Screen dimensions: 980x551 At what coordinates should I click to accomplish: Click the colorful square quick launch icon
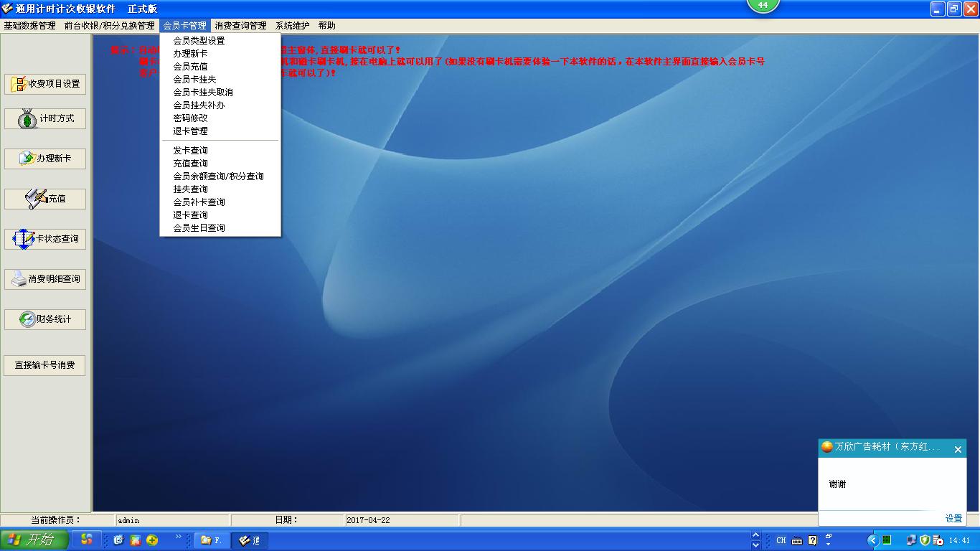click(135, 540)
